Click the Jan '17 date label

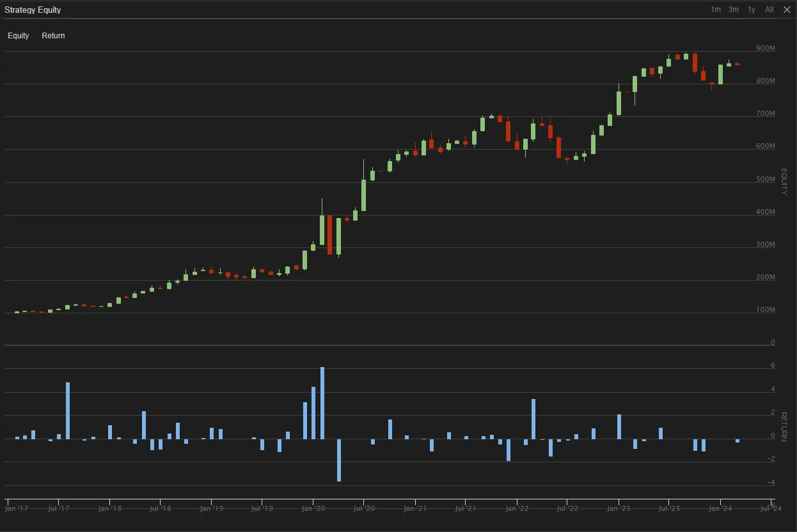pos(16,509)
